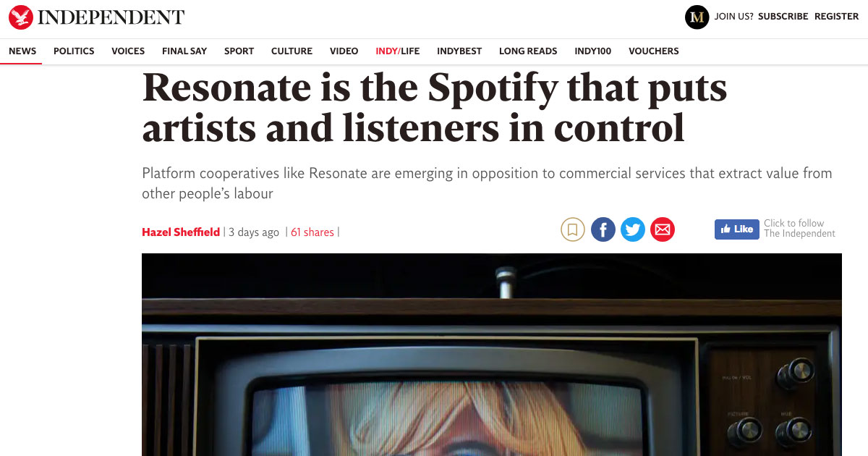Click the round M account avatar icon
Screen dimensions: 868x456
point(697,17)
